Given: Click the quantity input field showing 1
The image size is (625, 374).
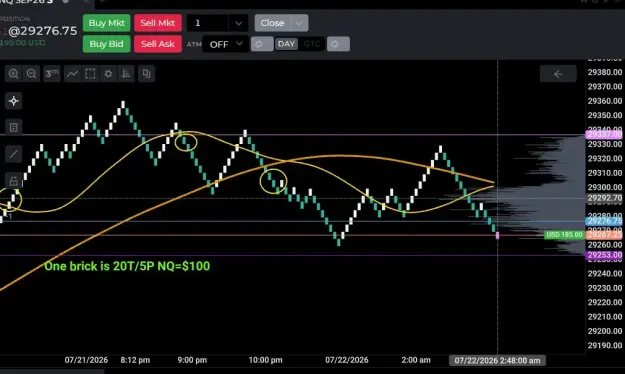Looking at the screenshot, I should click(208, 23).
